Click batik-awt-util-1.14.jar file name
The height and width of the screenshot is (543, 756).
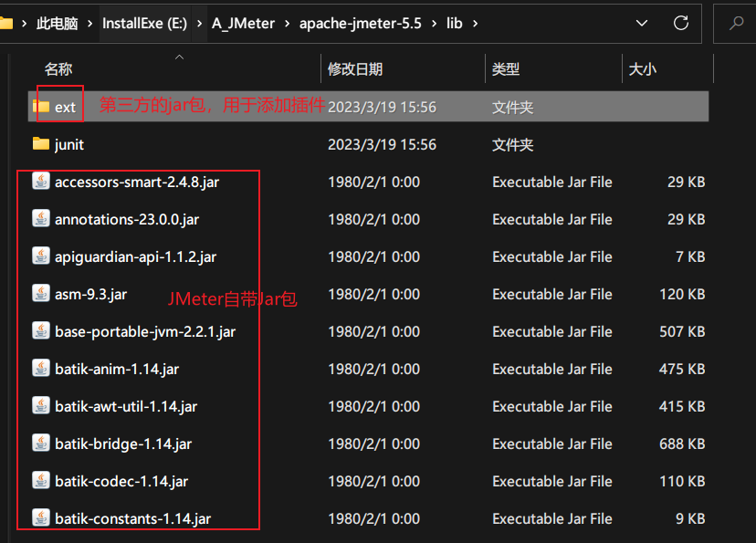click(126, 407)
